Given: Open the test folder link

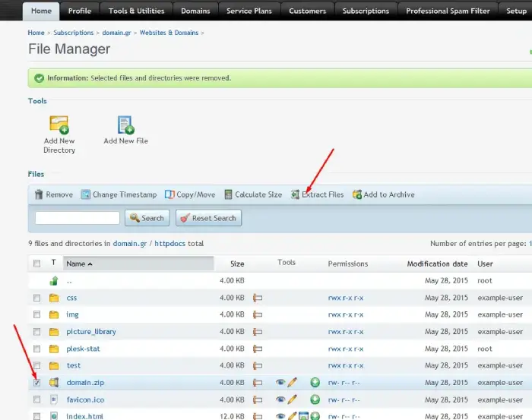Looking at the screenshot, I should [x=74, y=365].
